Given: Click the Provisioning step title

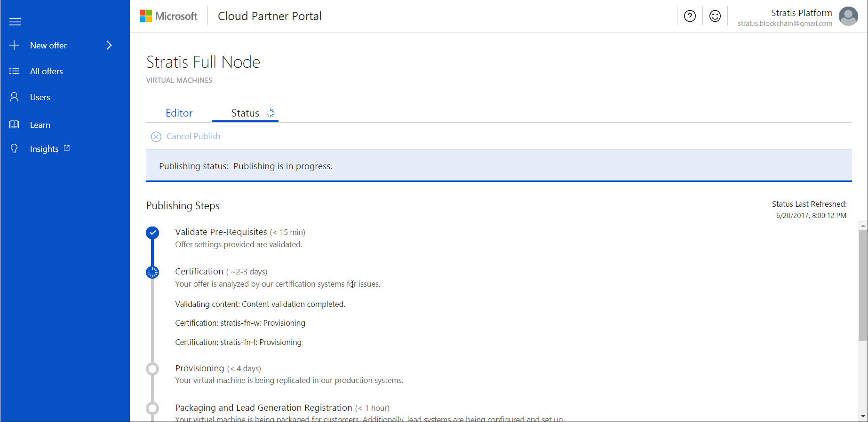Looking at the screenshot, I should (x=199, y=368).
